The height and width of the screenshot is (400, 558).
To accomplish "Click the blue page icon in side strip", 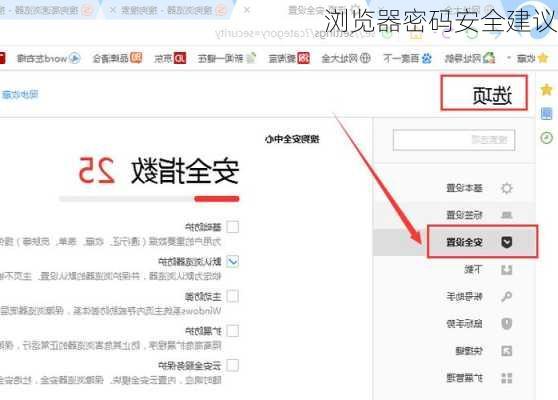I will (x=546, y=114).
